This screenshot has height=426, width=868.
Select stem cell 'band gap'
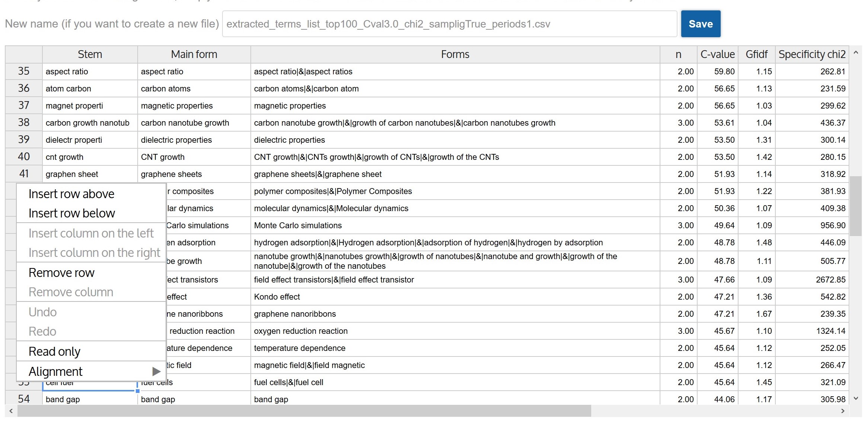click(90, 399)
